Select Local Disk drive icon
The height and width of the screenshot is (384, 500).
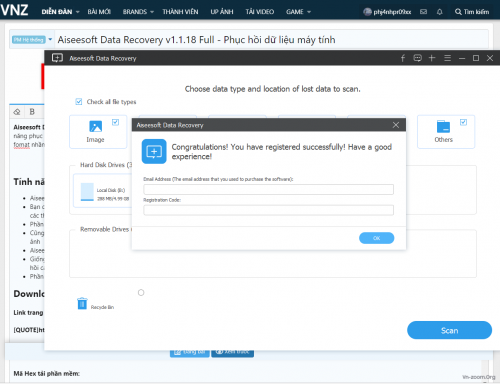(x=87, y=192)
